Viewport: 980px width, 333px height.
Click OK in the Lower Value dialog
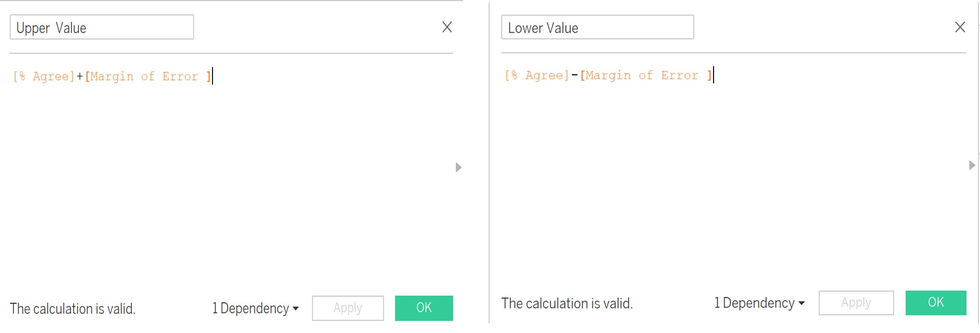point(935,303)
